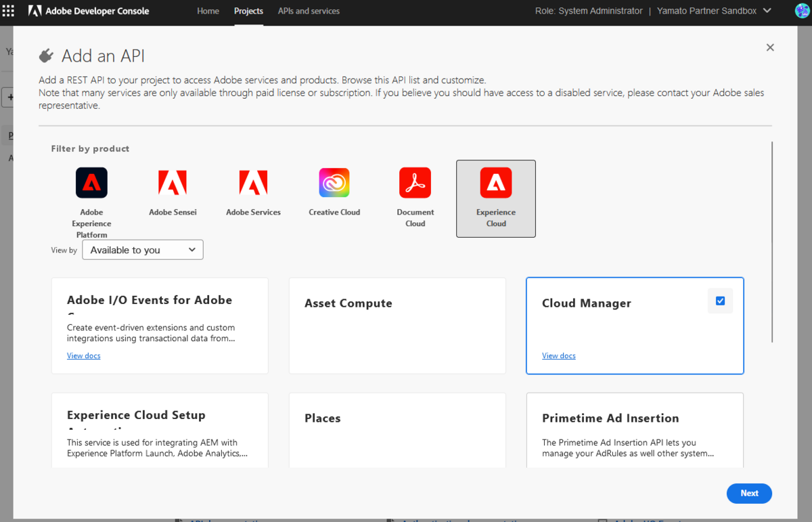812x522 pixels.
Task: Select the Adobe Experience Platform product filter icon
Action: (91, 182)
